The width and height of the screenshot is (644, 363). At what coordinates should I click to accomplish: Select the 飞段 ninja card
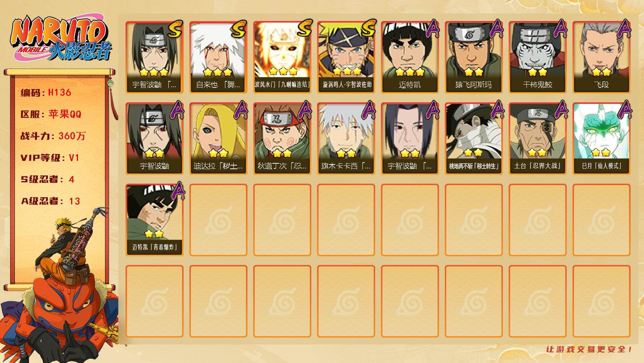pyautogui.click(x=601, y=57)
